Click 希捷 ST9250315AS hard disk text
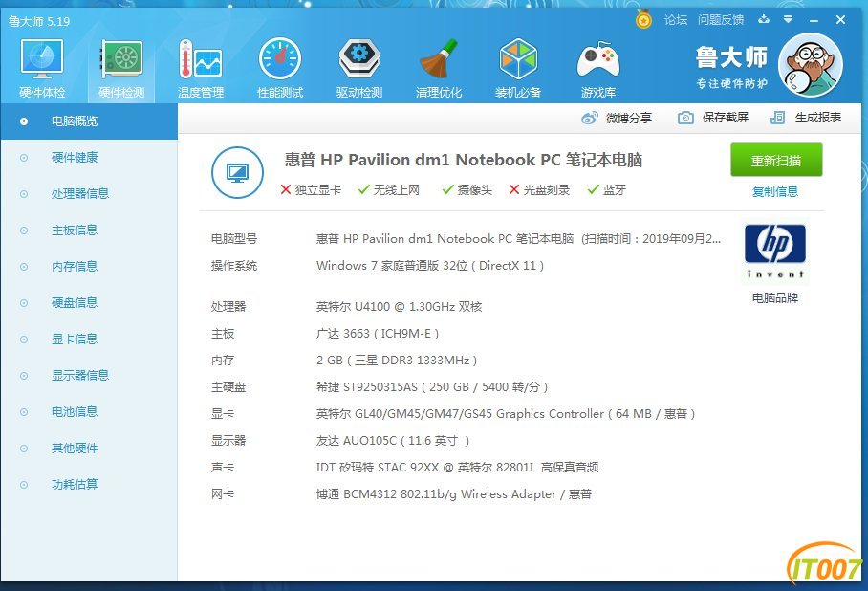Viewport: 868px width, 591px height. [432, 386]
